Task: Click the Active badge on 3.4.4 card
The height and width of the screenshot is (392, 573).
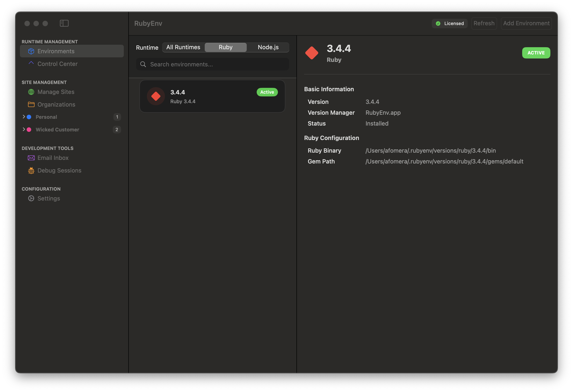Action: pyautogui.click(x=267, y=92)
